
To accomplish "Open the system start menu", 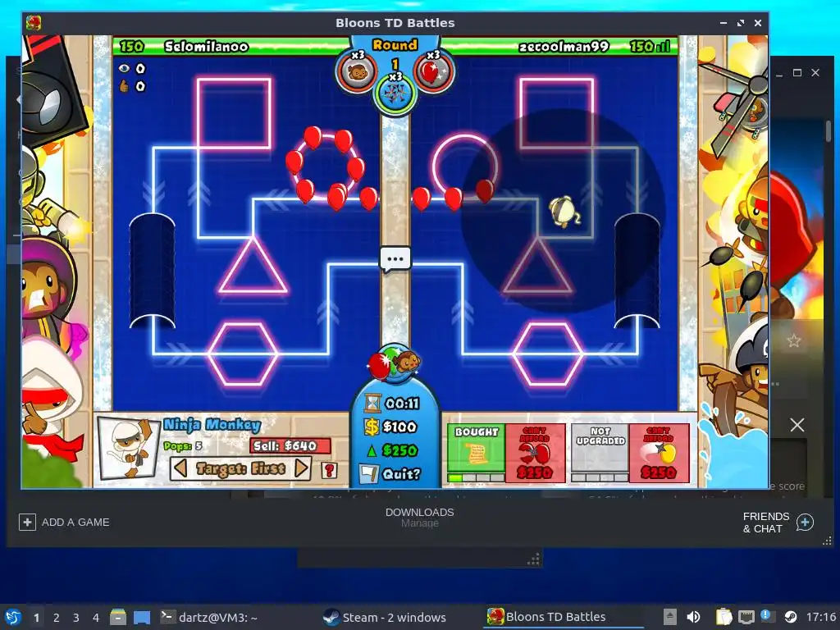I will coord(13,617).
